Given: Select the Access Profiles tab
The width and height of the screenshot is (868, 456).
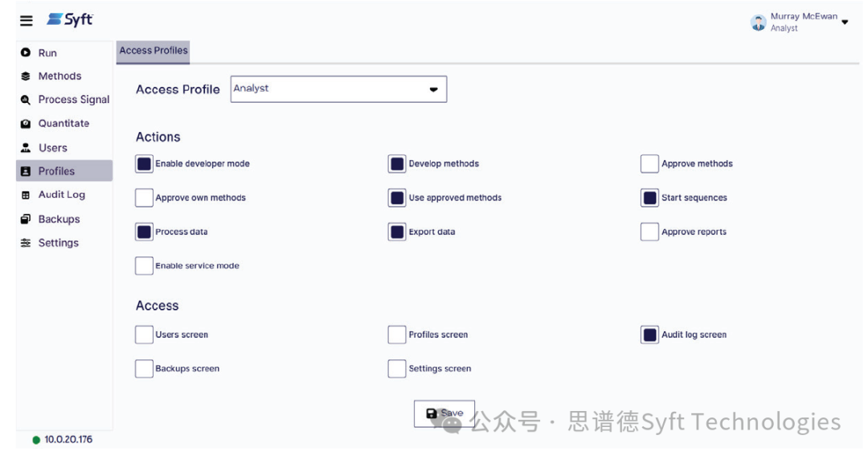Looking at the screenshot, I should [154, 51].
